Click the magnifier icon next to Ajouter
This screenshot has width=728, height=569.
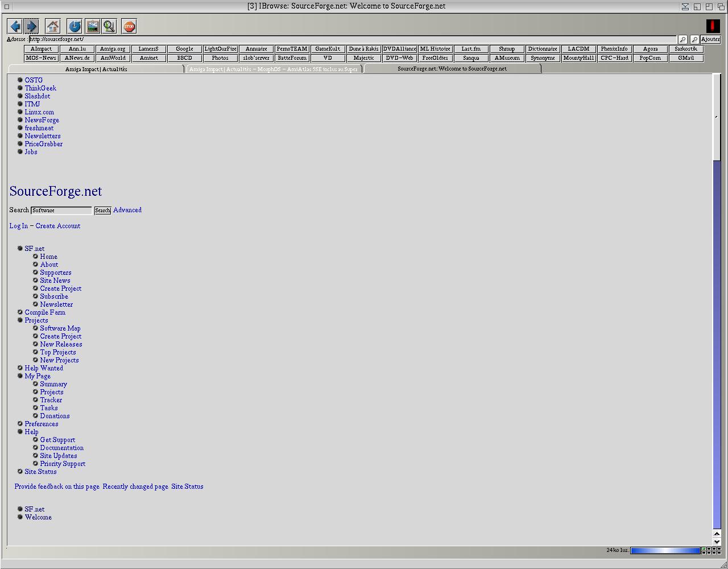[694, 39]
